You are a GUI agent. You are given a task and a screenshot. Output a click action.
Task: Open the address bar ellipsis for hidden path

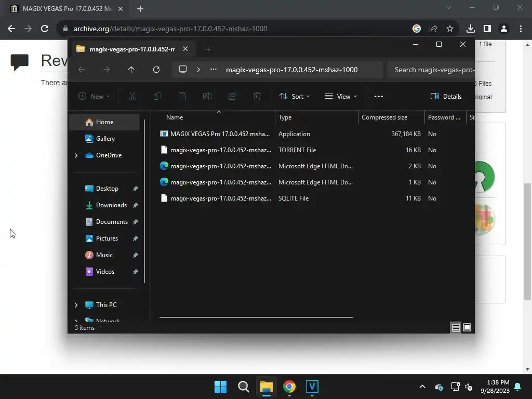(x=214, y=70)
